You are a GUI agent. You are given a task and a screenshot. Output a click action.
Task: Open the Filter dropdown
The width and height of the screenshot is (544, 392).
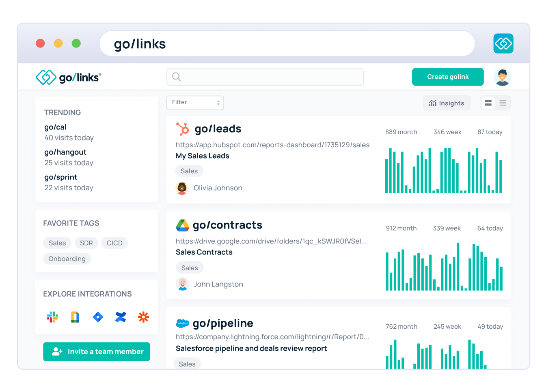195,103
